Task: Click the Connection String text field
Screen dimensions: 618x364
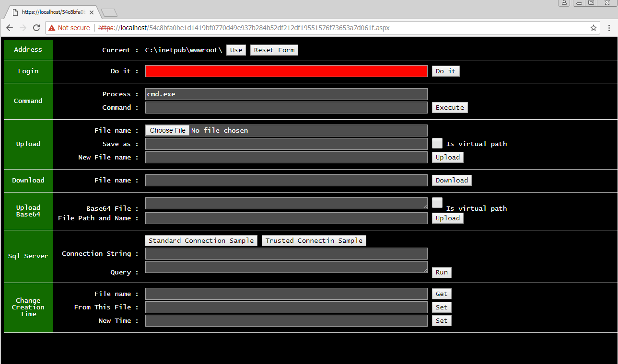Action: [x=286, y=253]
